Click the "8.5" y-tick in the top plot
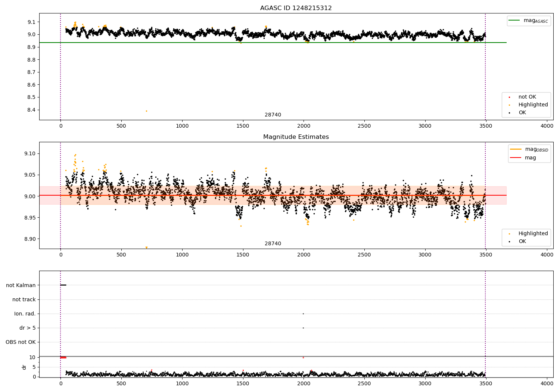This screenshot has width=560, height=392. [x=31, y=97]
